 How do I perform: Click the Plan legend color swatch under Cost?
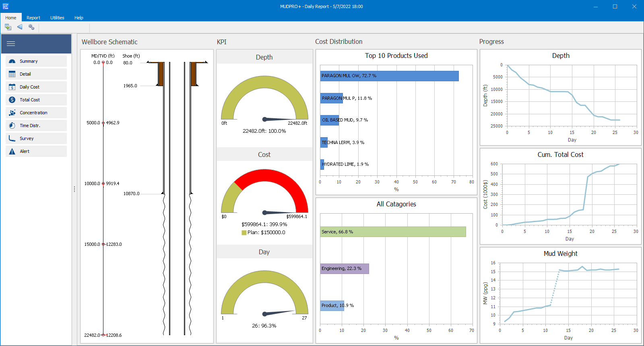[x=244, y=233]
